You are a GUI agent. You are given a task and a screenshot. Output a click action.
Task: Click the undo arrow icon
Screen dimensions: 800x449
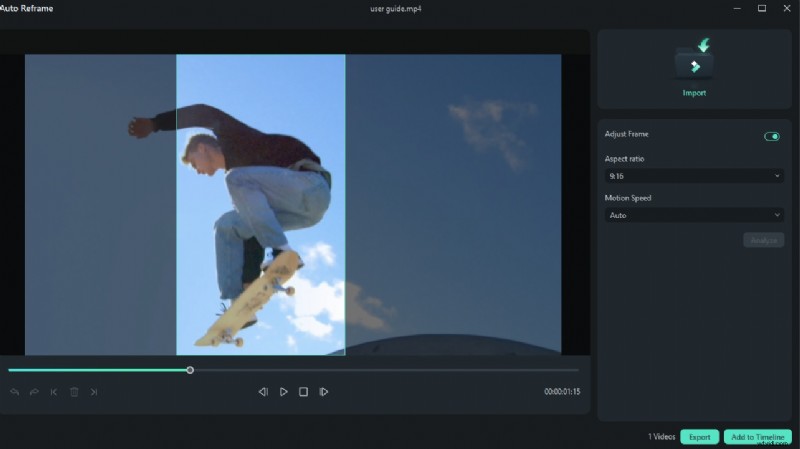(x=14, y=392)
